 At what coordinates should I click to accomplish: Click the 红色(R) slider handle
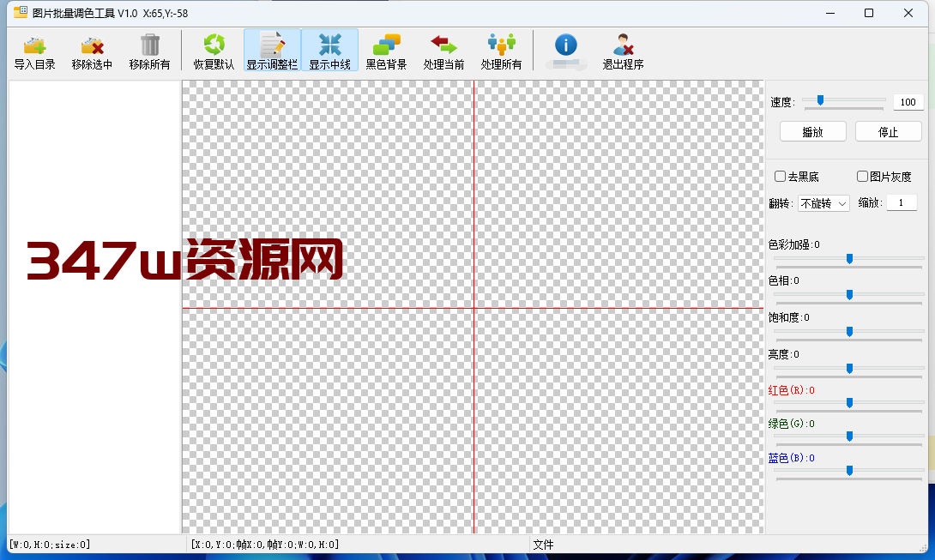coord(850,403)
